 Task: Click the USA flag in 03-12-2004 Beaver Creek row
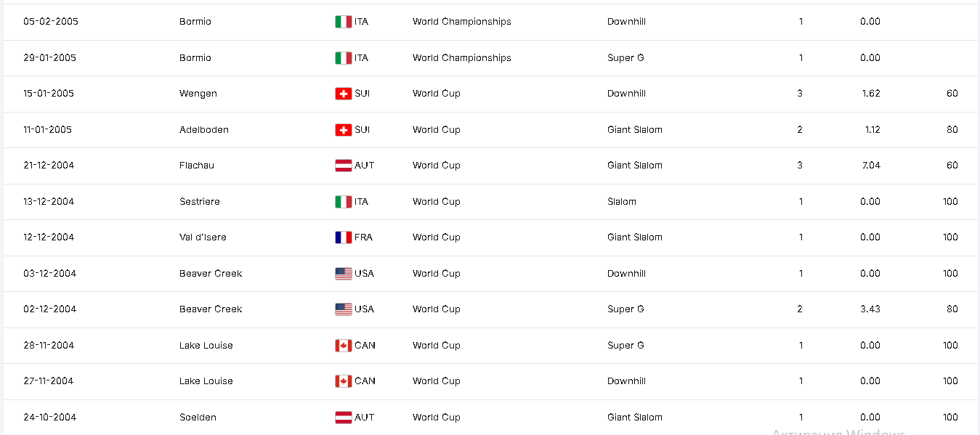click(344, 274)
